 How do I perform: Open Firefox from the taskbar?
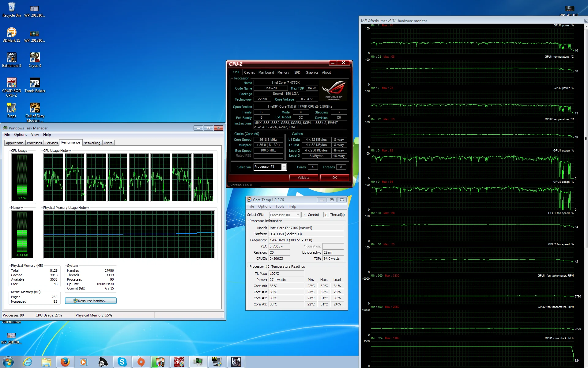(x=65, y=362)
